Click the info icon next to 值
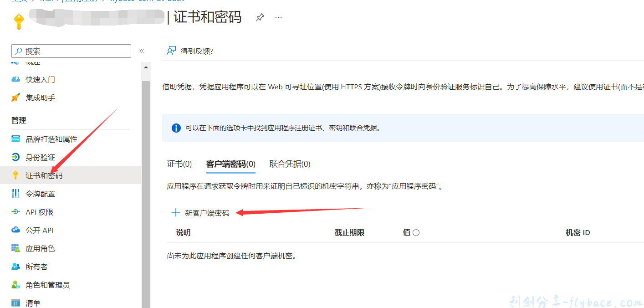Image resolution: width=644 pixels, height=308 pixels. click(x=416, y=232)
